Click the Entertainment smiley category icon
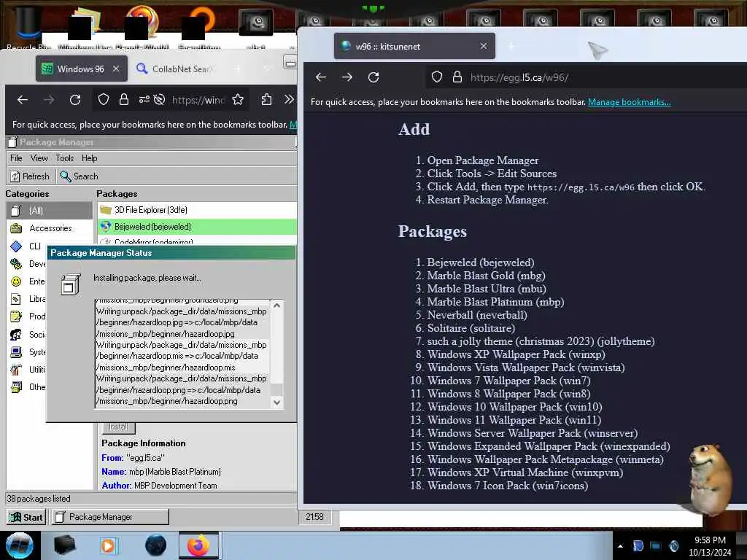Screen dimensions: 747x560 [16, 281]
